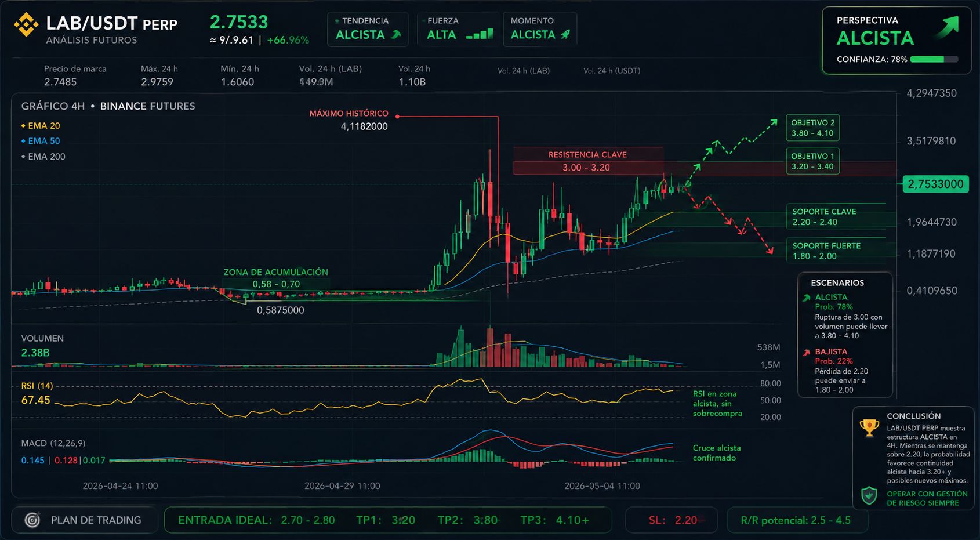
Task: Click the TP1: 3.20 take-profit text
Action: tap(386, 520)
